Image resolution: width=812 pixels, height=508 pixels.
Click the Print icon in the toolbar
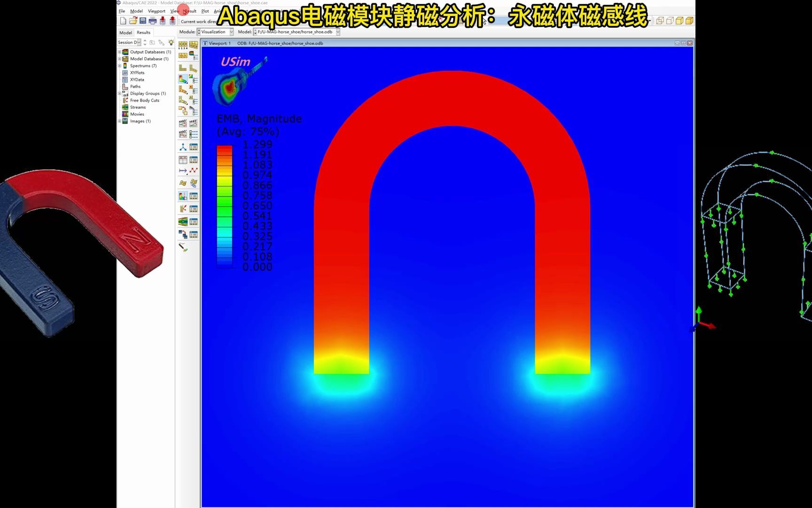(x=153, y=21)
